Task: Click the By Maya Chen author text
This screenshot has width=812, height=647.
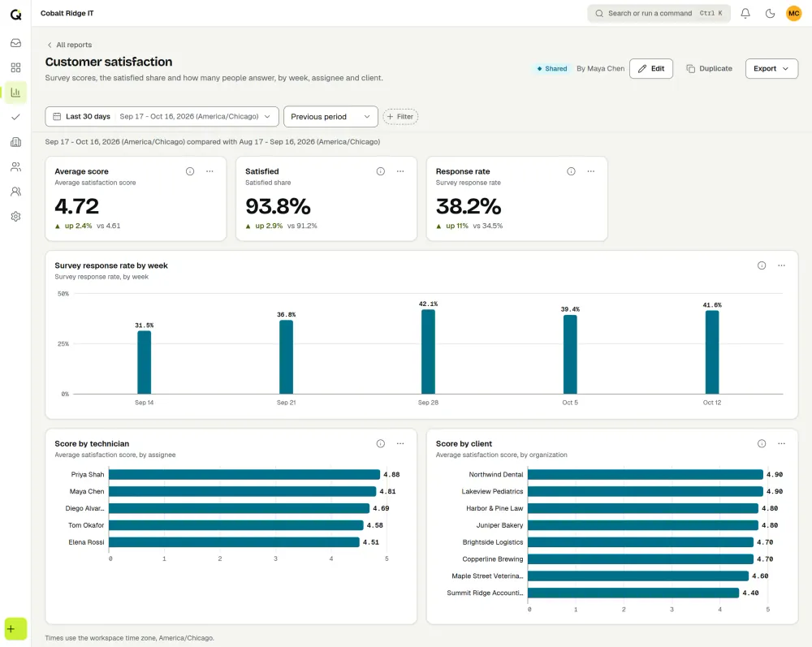Action: 600,68
